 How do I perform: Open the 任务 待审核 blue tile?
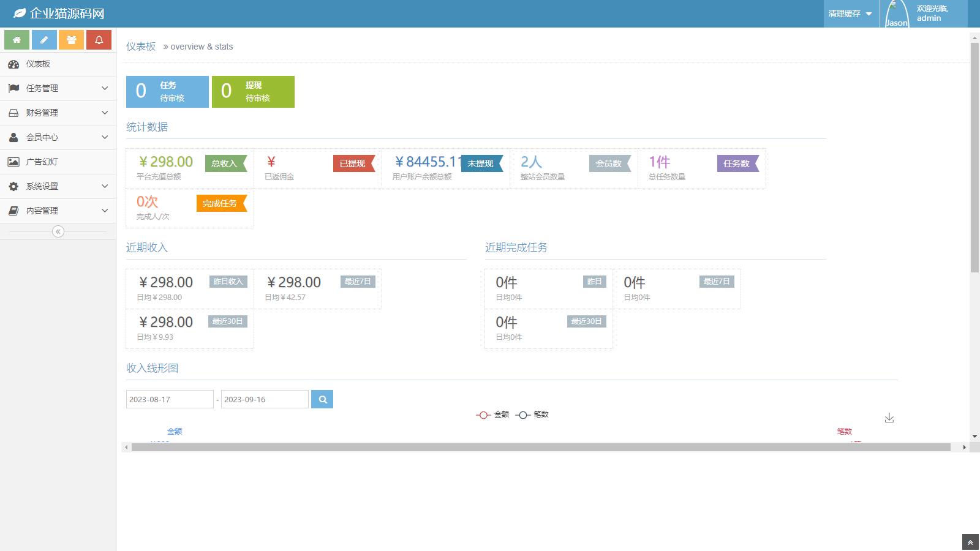(x=167, y=92)
